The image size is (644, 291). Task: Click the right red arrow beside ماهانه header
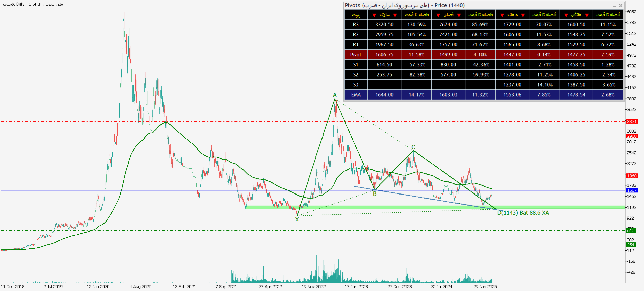click(524, 15)
